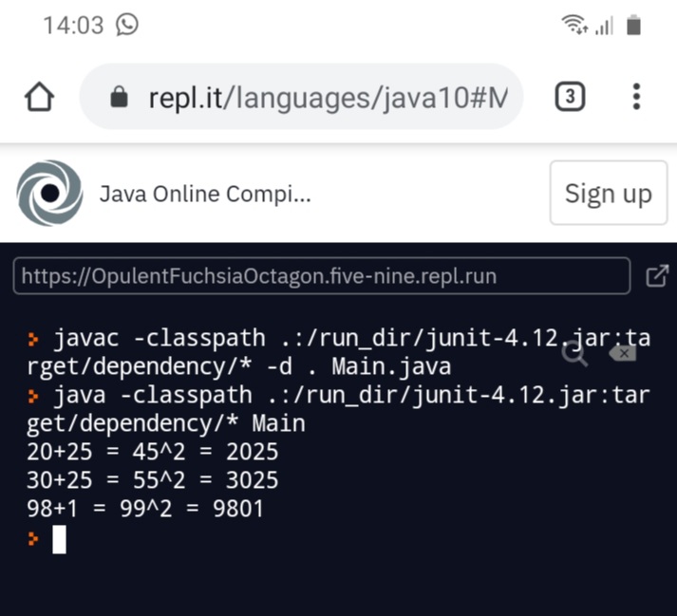Click the java -classpath command line
The image size is (677, 616).
[x=338, y=409]
